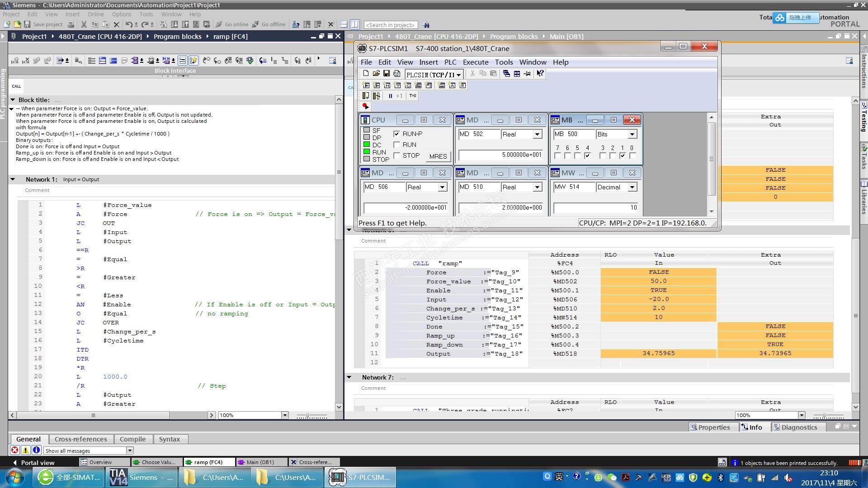Screen dimensions: 868x488
Task: Check the STOP checkbox in the CPU panel
Action: pyautogui.click(x=396, y=155)
